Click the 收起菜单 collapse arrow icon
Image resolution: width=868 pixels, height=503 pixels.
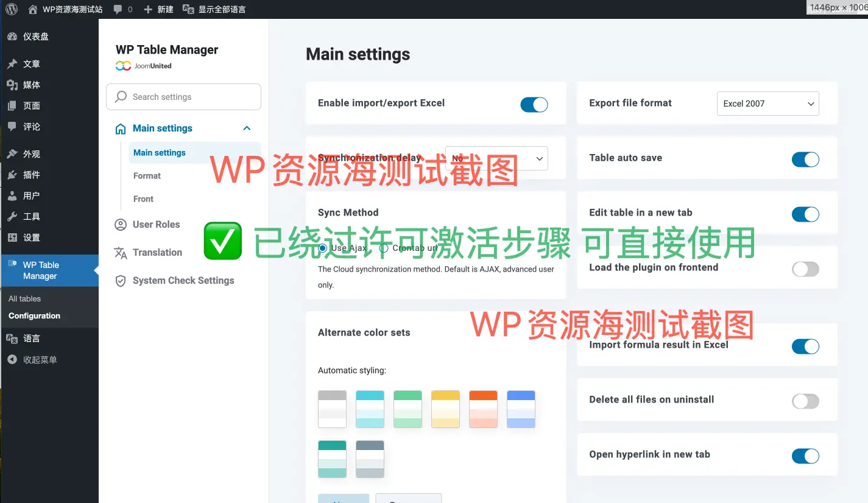coord(12,360)
